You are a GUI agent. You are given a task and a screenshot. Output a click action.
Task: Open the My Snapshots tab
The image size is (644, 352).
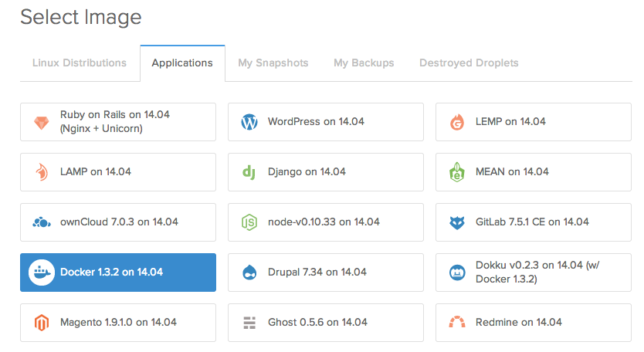click(x=273, y=63)
